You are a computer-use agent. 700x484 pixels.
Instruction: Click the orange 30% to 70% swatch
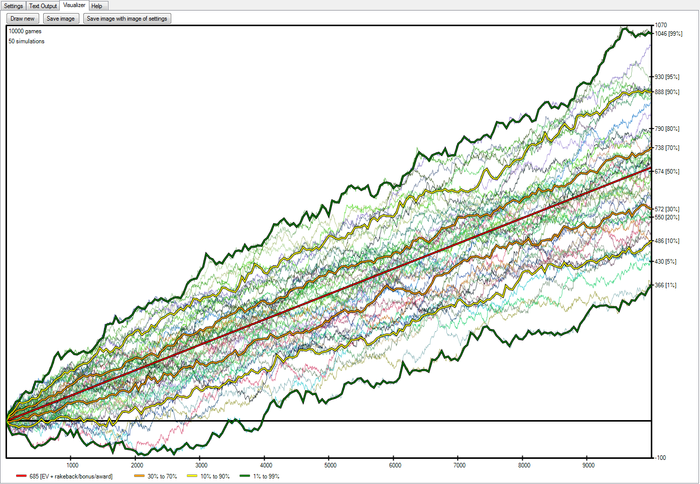[x=139, y=476]
